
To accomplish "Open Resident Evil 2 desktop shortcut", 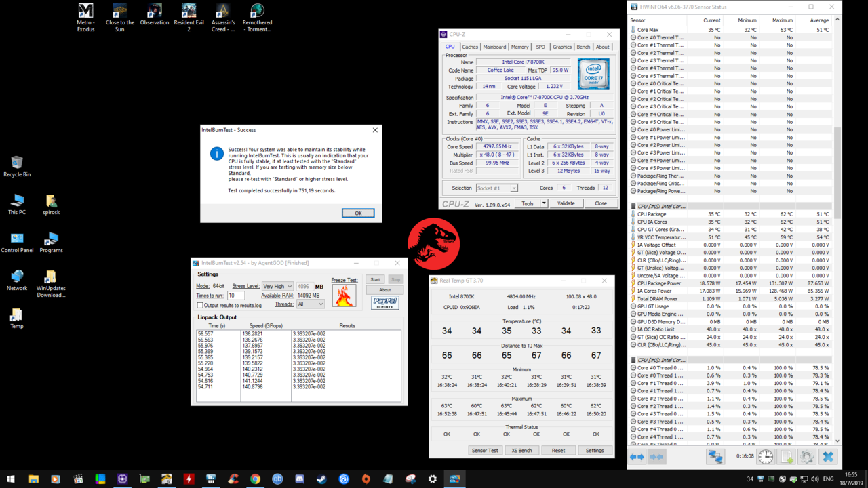I will pyautogui.click(x=189, y=18).
